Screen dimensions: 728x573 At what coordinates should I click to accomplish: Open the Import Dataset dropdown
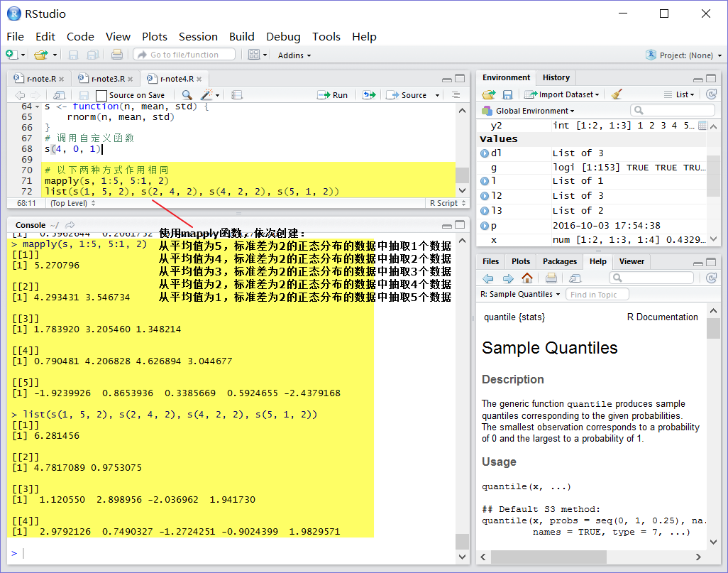click(x=562, y=94)
